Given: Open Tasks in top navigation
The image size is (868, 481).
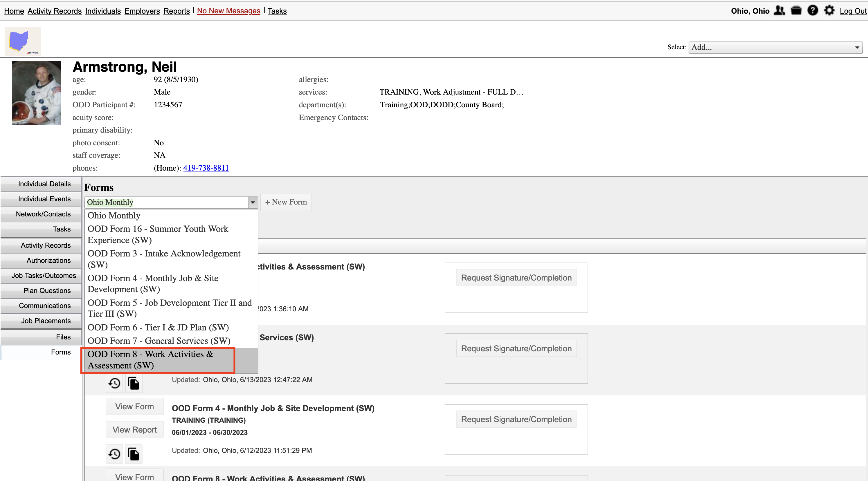Looking at the screenshot, I should pyautogui.click(x=277, y=11).
